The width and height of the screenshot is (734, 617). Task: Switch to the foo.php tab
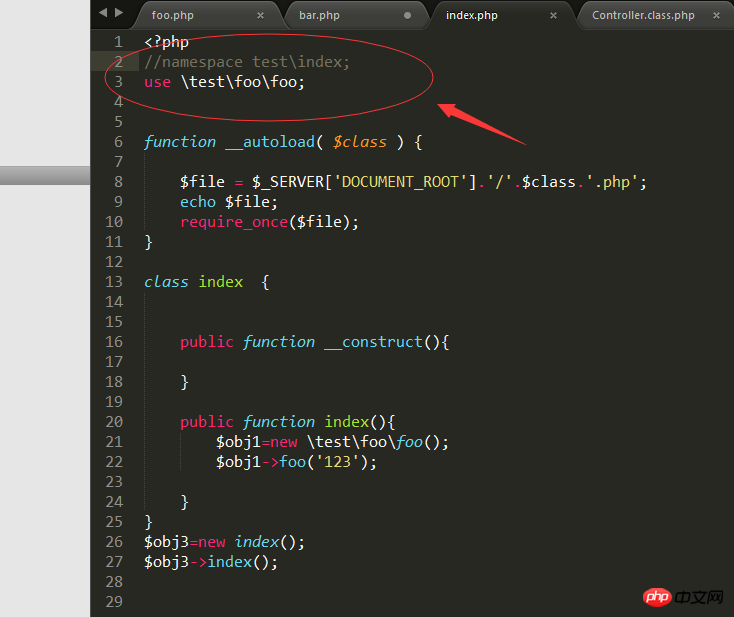click(172, 15)
